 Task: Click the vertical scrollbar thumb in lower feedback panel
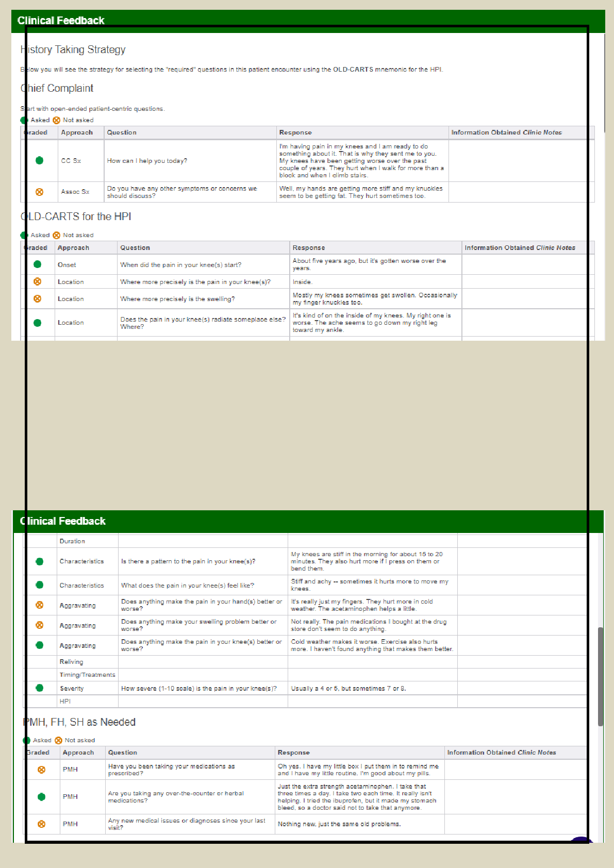(600, 676)
